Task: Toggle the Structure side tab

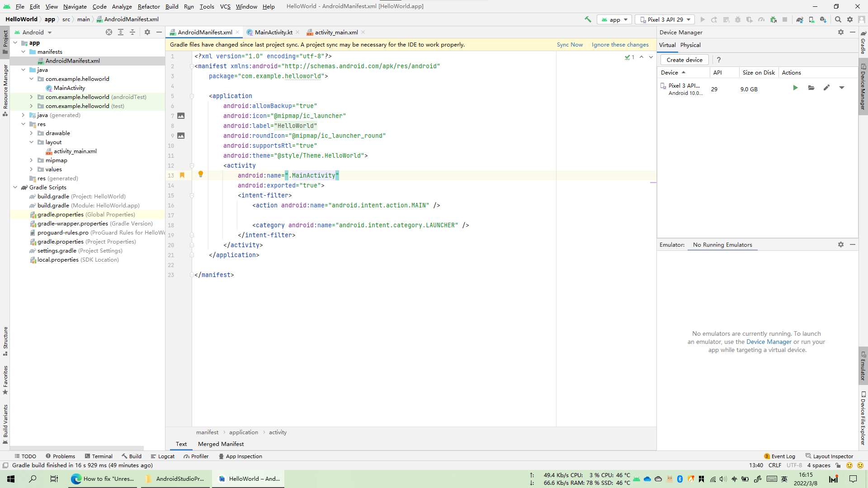Action: [x=5, y=341]
